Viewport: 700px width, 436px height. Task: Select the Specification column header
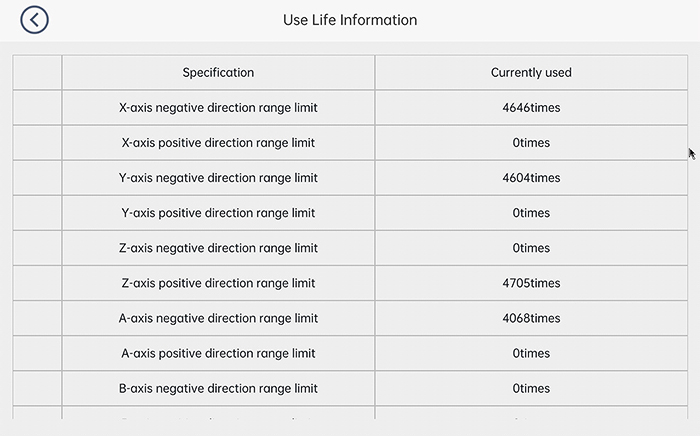pyautogui.click(x=218, y=73)
